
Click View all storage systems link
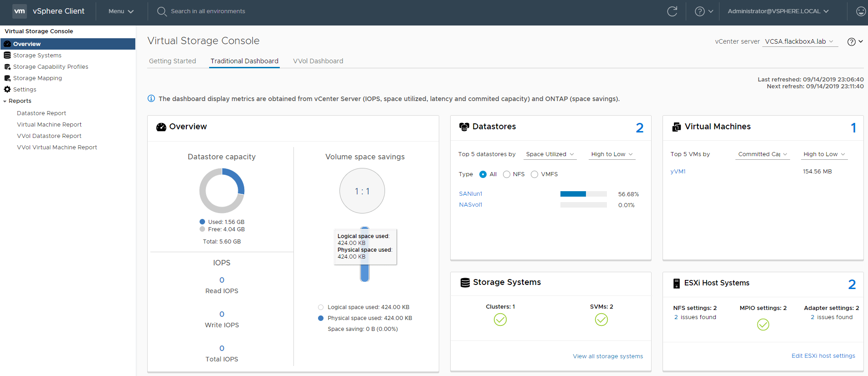click(608, 356)
